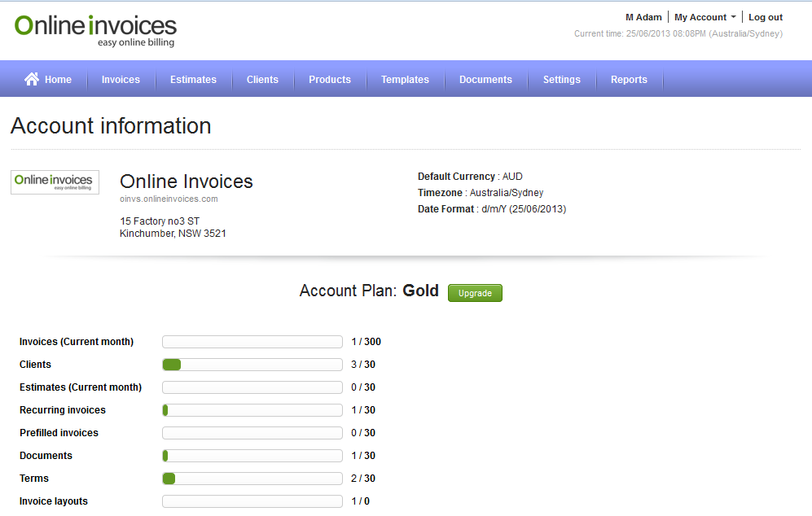Screen dimensions: 812x516
Task: Click the Invoices current month progress bar
Action: pyautogui.click(x=252, y=342)
